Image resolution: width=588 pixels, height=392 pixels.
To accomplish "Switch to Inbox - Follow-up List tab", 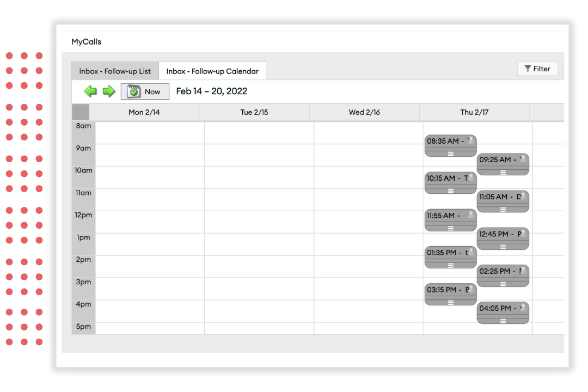I will point(115,71).
